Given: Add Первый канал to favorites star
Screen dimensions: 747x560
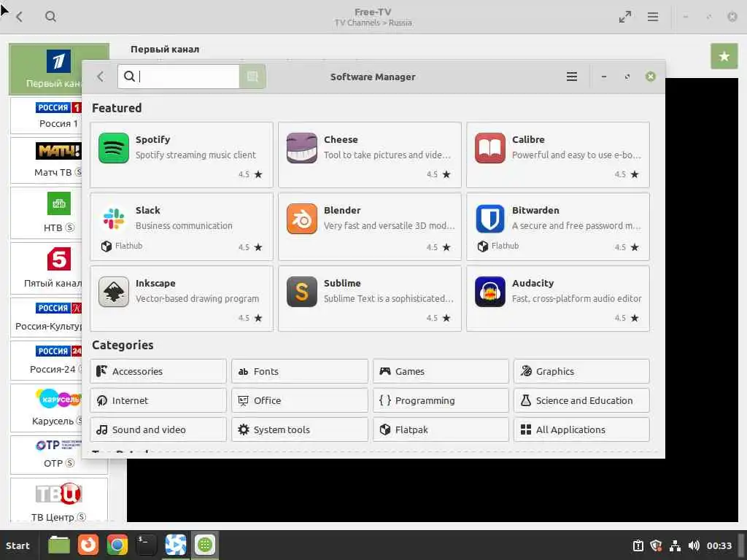Looking at the screenshot, I should (724, 56).
